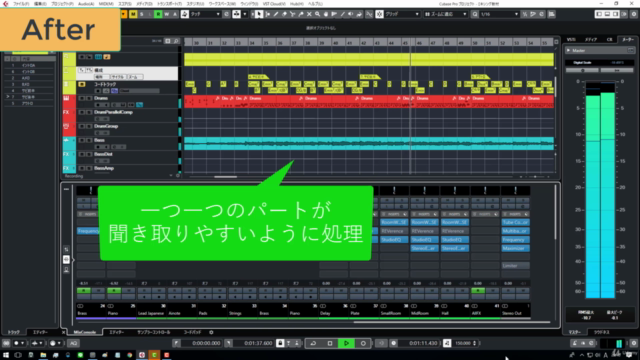Click the Limiter insert slot
This screenshot has height=360, width=640.
click(515, 266)
